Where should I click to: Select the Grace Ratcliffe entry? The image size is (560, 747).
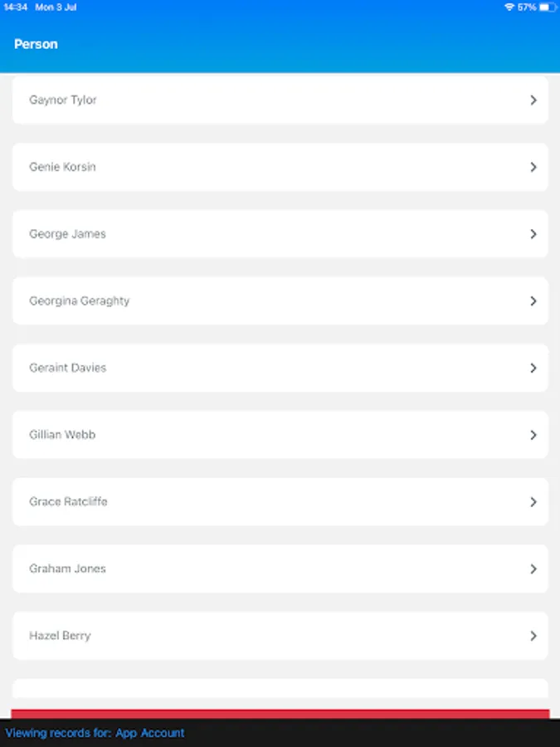click(x=280, y=501)
